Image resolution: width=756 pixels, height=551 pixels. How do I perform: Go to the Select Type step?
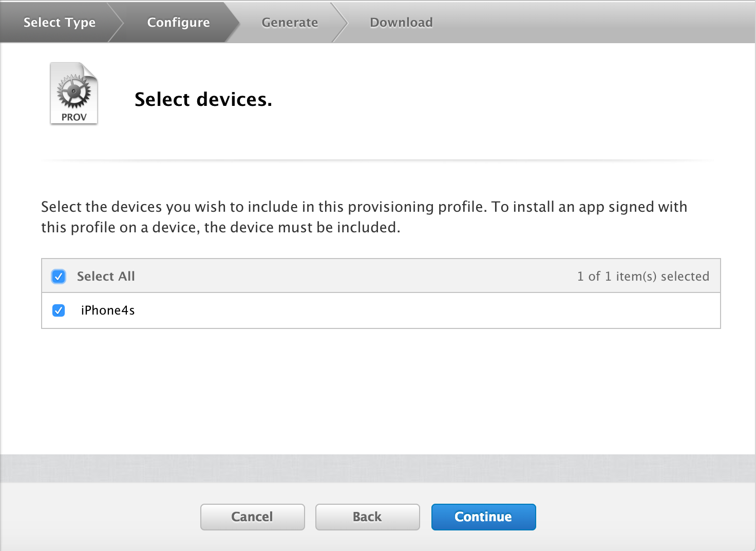click(60, 23)
